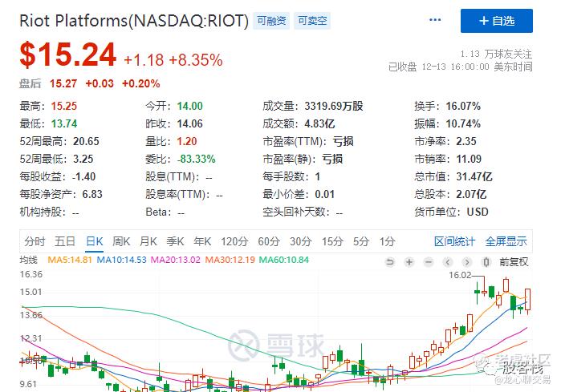This screenshot has height=392, width=561.
Task: Click the 昨收 14.06 value
Action: 190,123
